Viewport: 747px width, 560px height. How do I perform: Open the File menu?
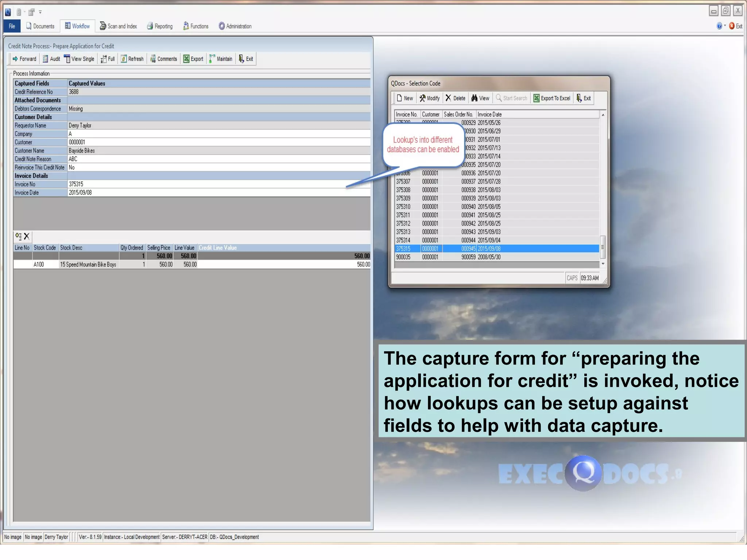pyautogui.click(x=12, y=26)
